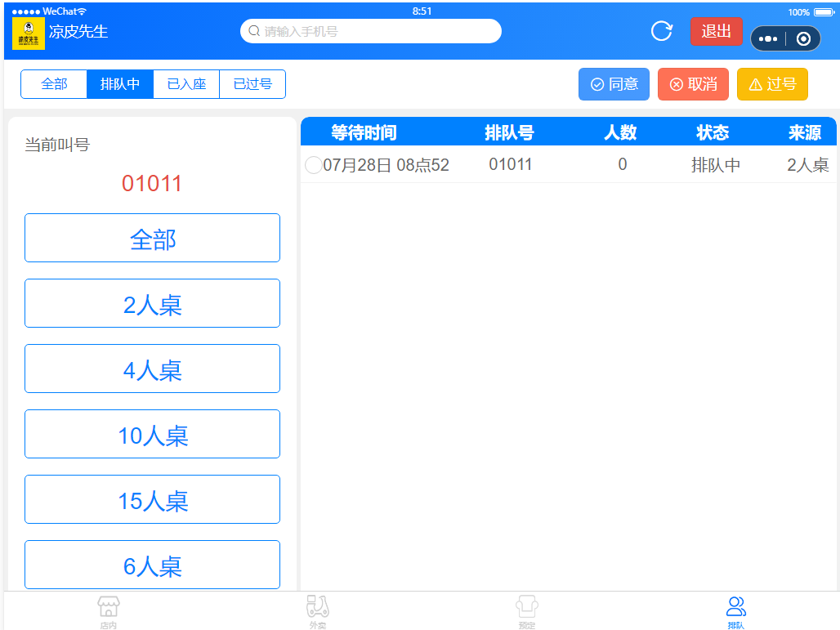Click the 凉皮先生 yellow logo
This screenshot has height=630, width=840.
(29, 34)
